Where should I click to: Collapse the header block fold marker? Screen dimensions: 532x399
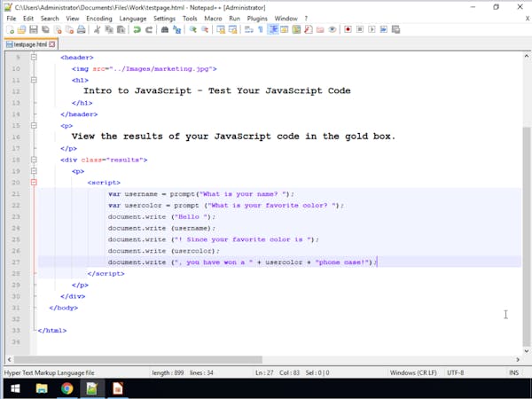click(34, 58)
